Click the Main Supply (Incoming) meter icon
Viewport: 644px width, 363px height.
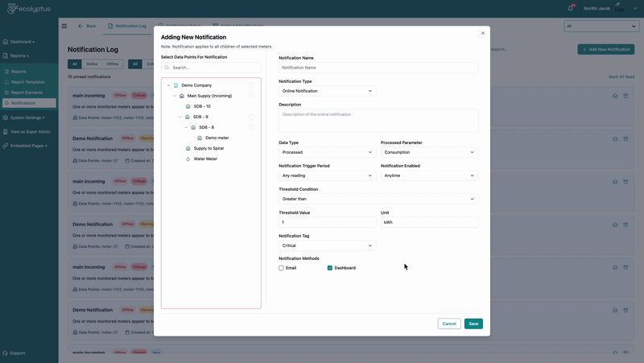tap(182, 96)
